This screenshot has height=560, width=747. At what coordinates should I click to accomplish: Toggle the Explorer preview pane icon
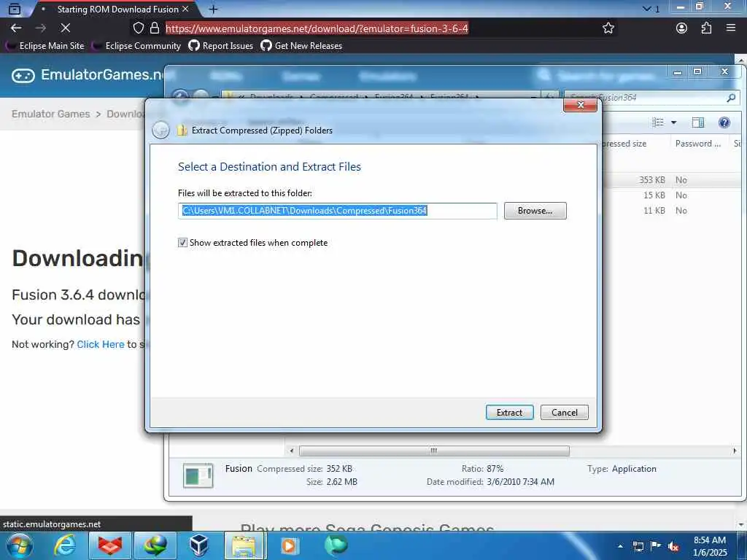[698, 122]
